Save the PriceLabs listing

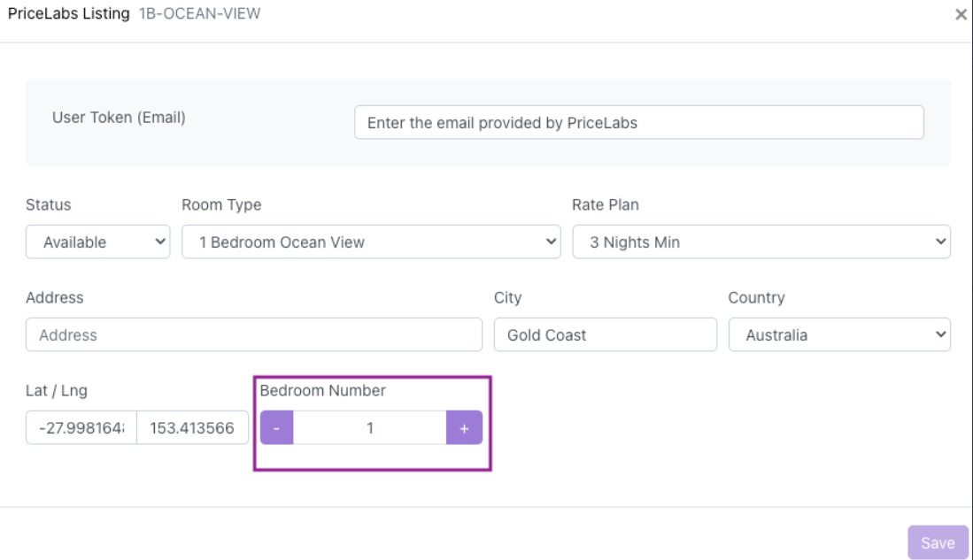click(938, 543)
